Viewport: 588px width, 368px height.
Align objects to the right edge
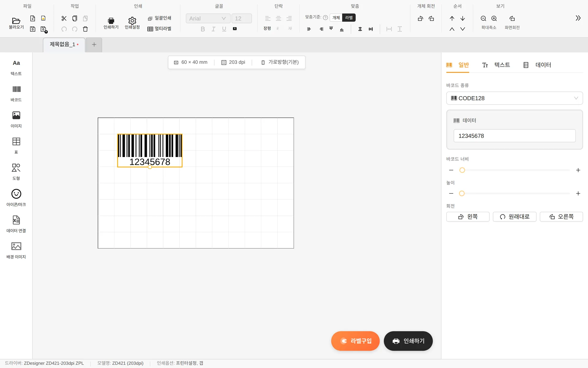(321, 29)
